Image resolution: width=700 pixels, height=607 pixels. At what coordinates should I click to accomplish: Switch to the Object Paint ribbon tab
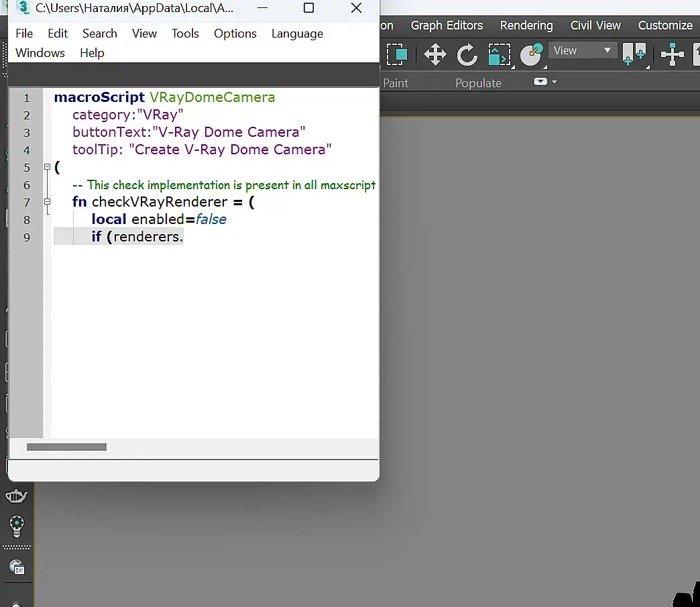pyautogui.click(x=396, y=83)
